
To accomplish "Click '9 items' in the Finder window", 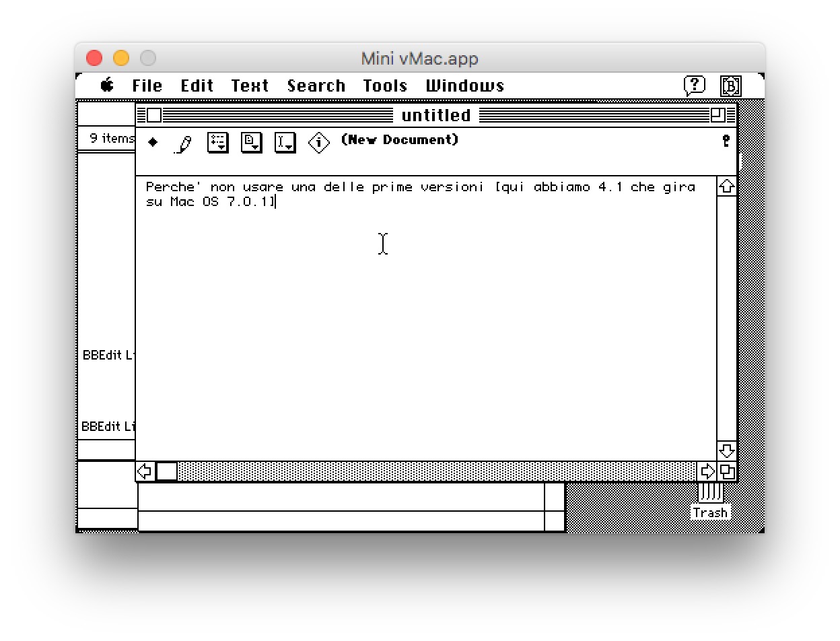I will (112, 139).
